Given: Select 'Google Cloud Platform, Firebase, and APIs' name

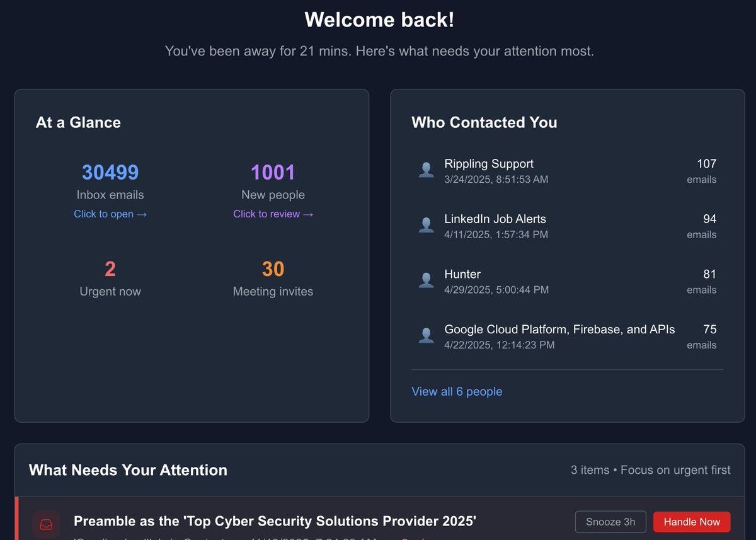Looking at the screenshot, I should tap(559, 329).
